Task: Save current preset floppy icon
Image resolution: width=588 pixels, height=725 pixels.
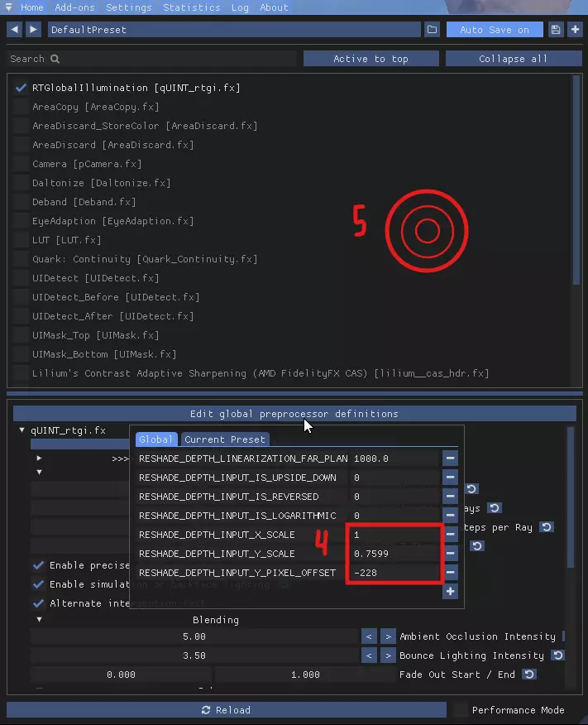Action: coord(556,30)
